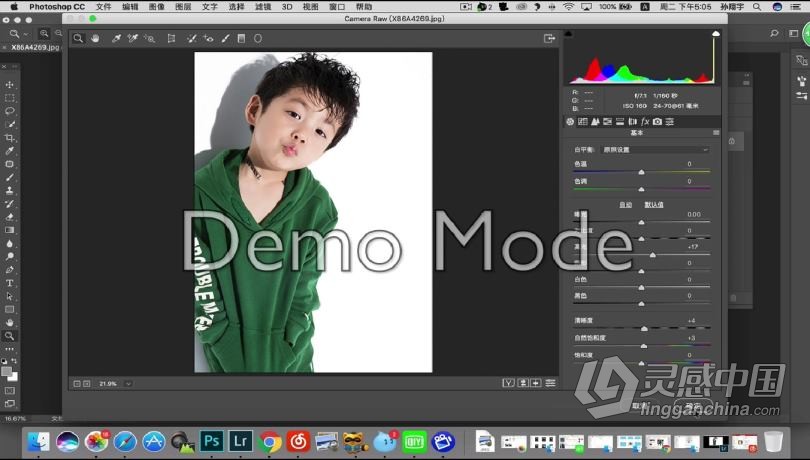Select the Color Sampler tool
810x460 pixels.
point(132,38)
